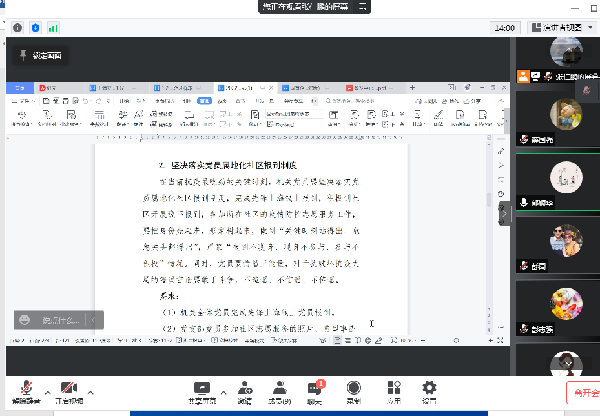Click the network signal strength icon

(x=53, y=28)
